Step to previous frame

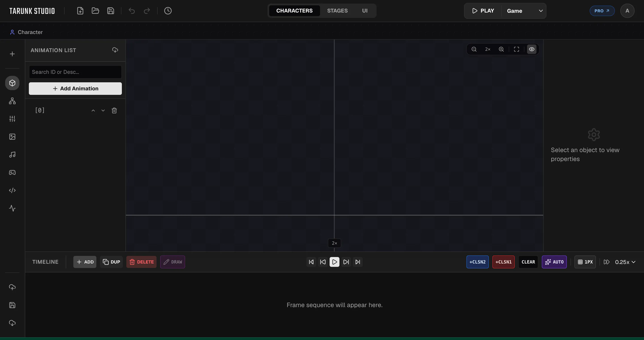(x=323, y=262)
